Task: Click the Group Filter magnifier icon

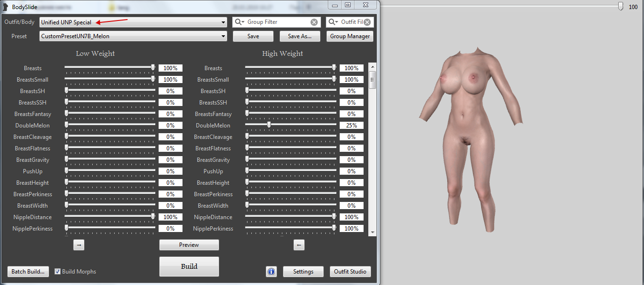Action: click(x=239, y=22)
